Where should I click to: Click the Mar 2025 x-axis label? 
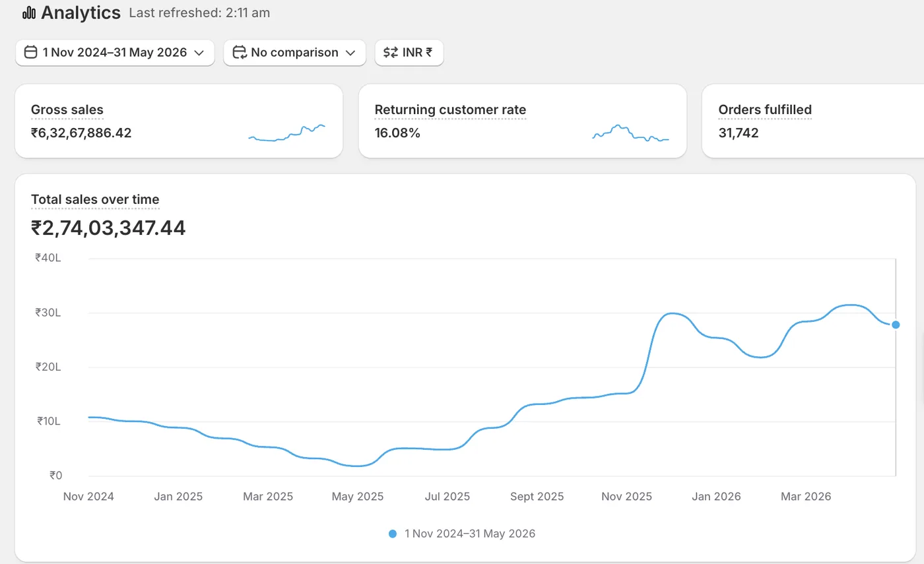tap(268, 497)
